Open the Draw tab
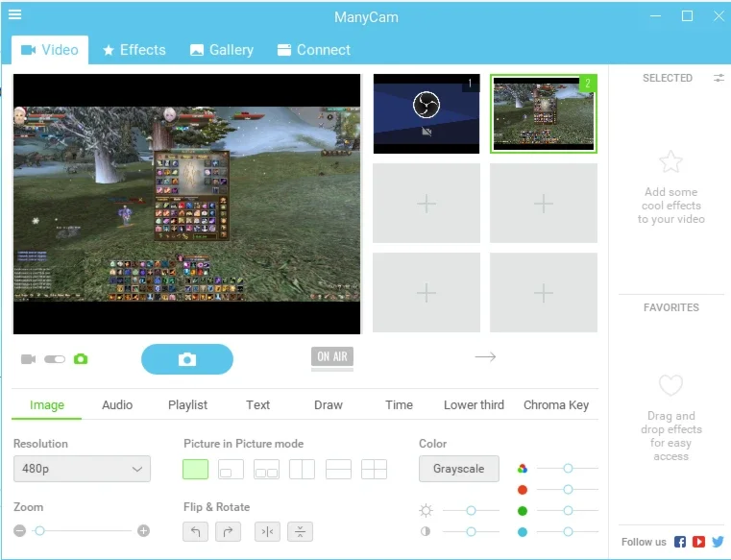 329,404
